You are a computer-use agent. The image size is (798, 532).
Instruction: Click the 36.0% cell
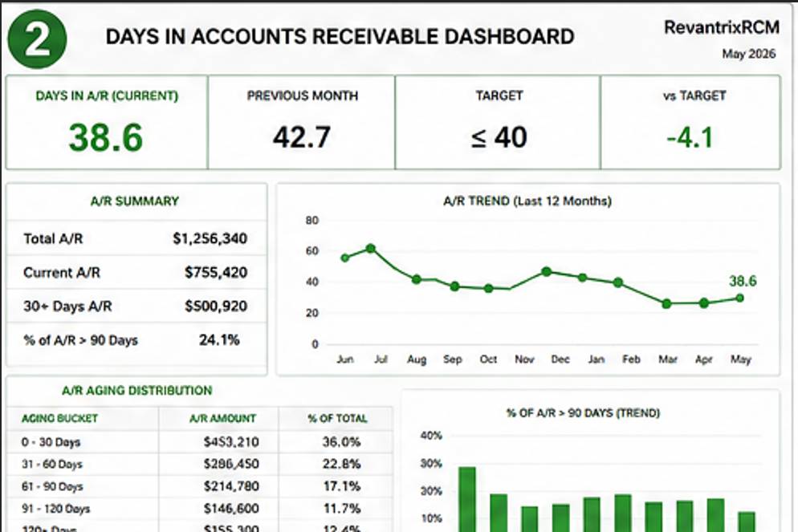pos(341,442)
